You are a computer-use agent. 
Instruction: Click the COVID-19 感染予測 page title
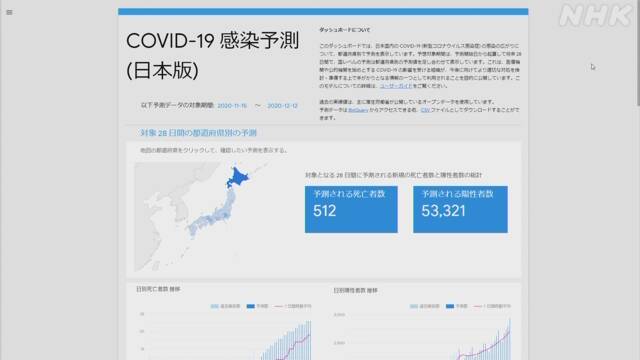(213, 41)
